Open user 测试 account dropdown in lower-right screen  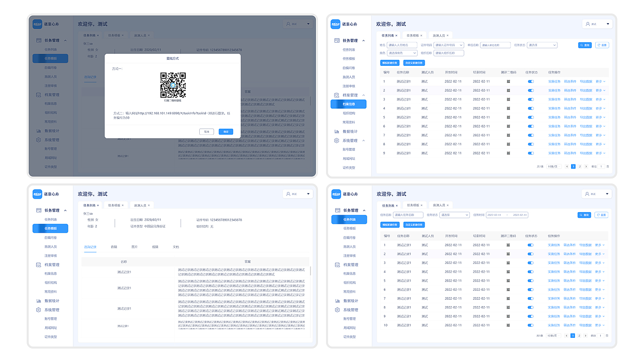click(597, 194)
